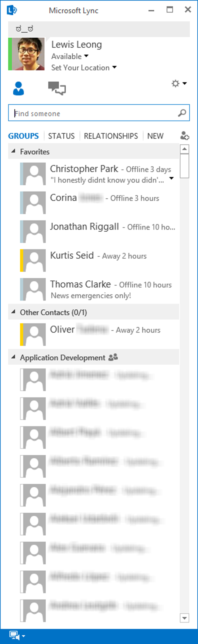Viewport: 198px width, 644px height.
Task: Close the Microsoft Lync window
Action: pos(188,10)
